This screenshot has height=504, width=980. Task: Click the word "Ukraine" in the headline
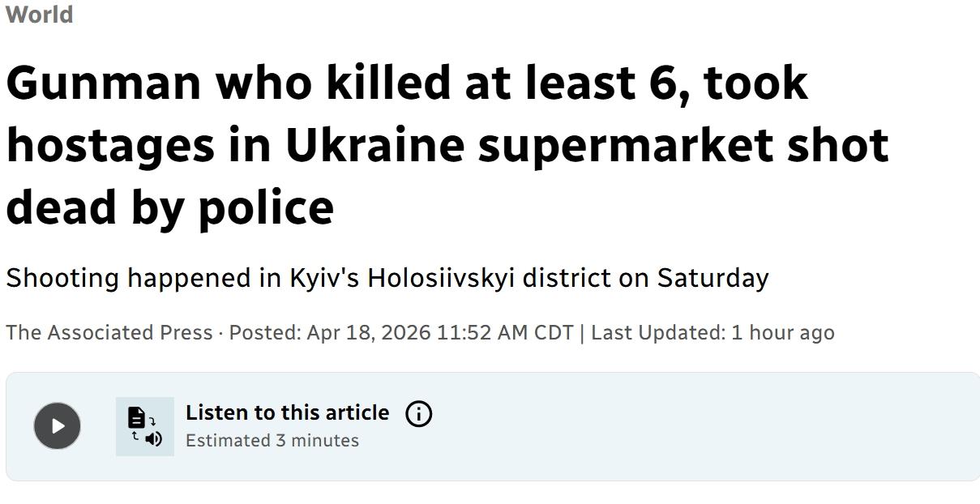(374, 145)
